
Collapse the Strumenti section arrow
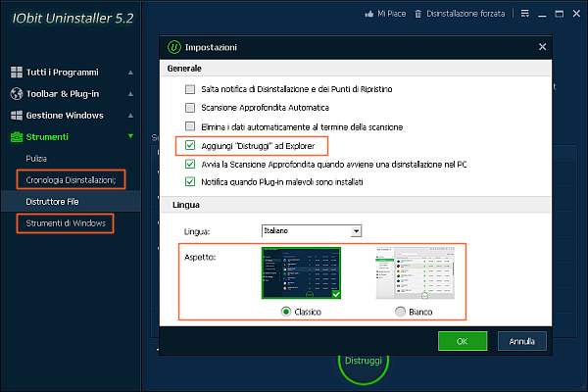tap(130, 136)
